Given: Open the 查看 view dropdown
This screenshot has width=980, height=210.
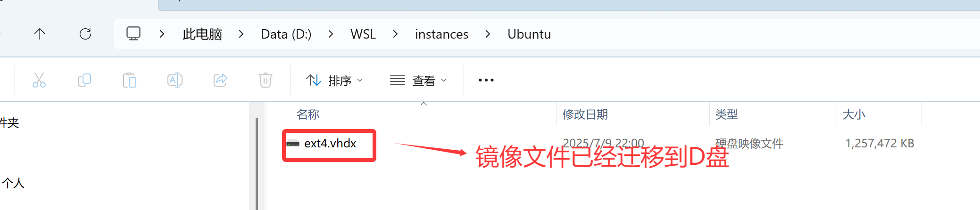Looking at the screenshot, I should [418, 81].
